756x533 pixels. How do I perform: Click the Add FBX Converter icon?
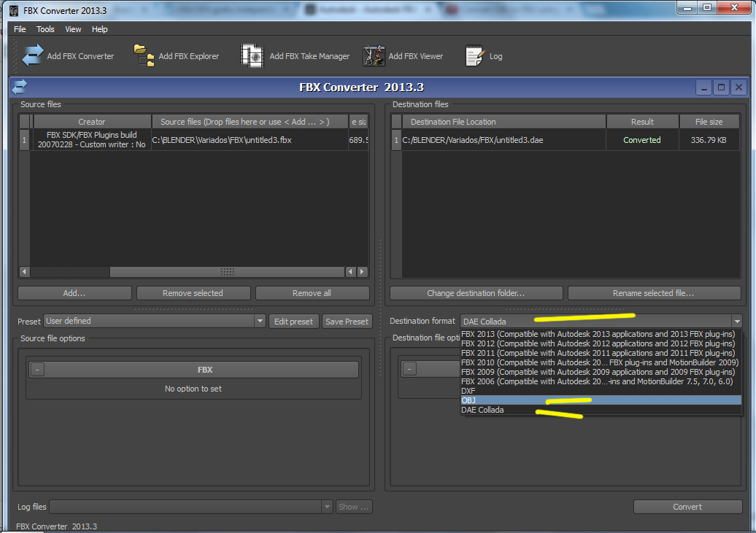[x=33, y=55]
